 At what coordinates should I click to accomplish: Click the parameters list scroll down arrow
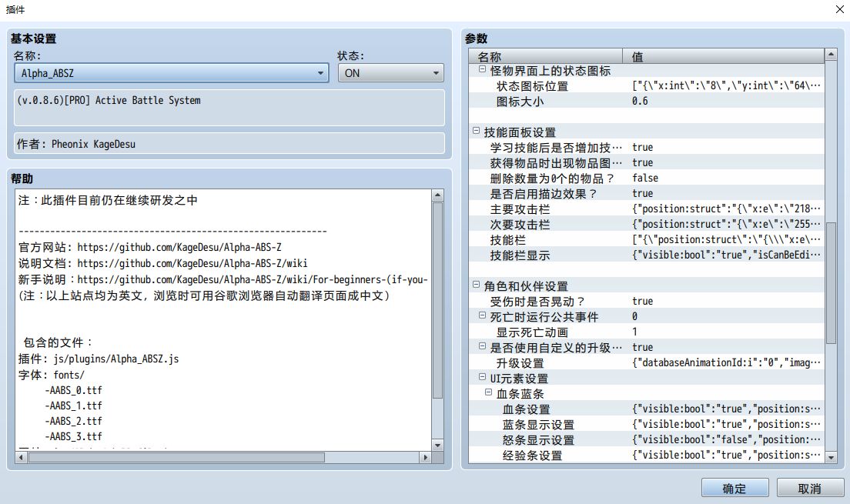(x=831, y=457)
